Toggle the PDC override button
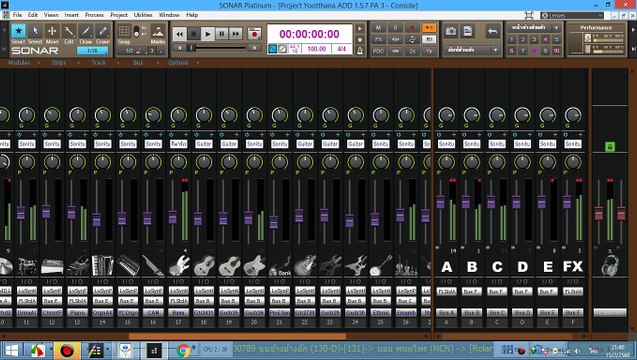This screenshot has width=637, height=360. point(378,51)
